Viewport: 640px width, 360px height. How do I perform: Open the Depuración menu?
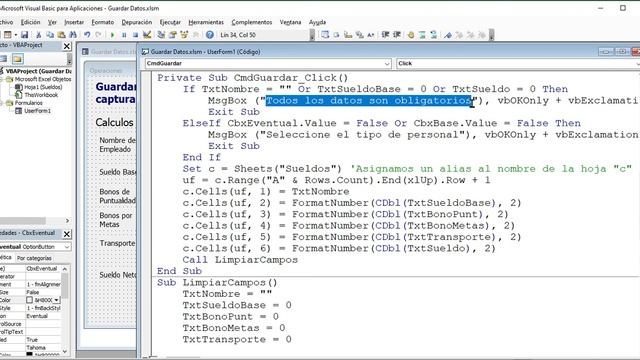[137, 22]
